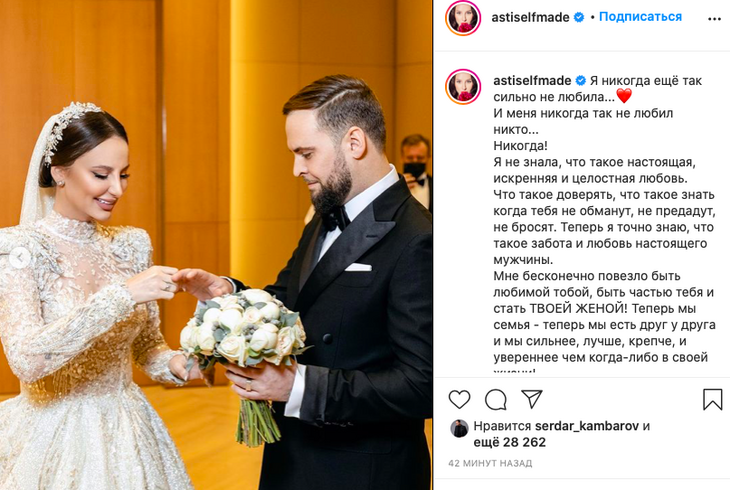This screenshot has height=490, width=730.
Task: Share the post via paper plane icon
Action: (532, 399)
